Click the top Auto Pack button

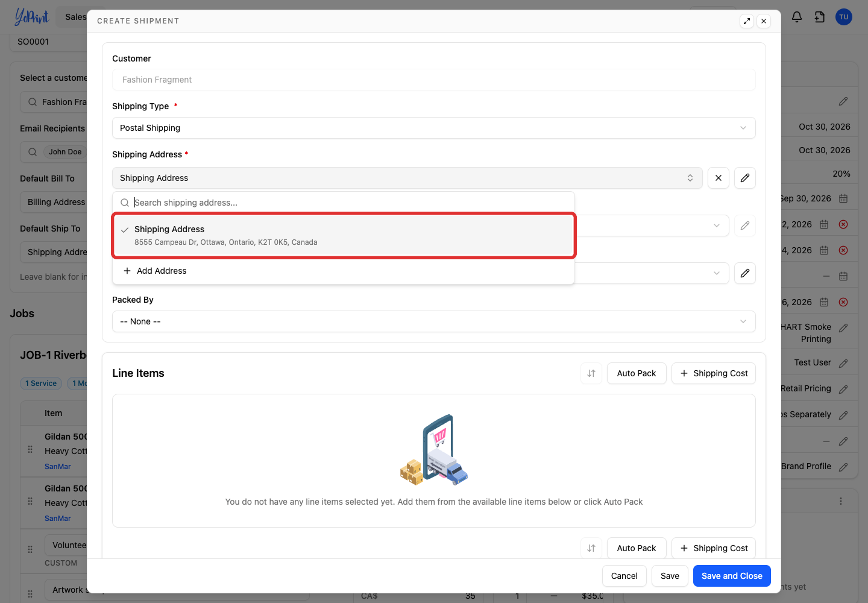[637, 373]
